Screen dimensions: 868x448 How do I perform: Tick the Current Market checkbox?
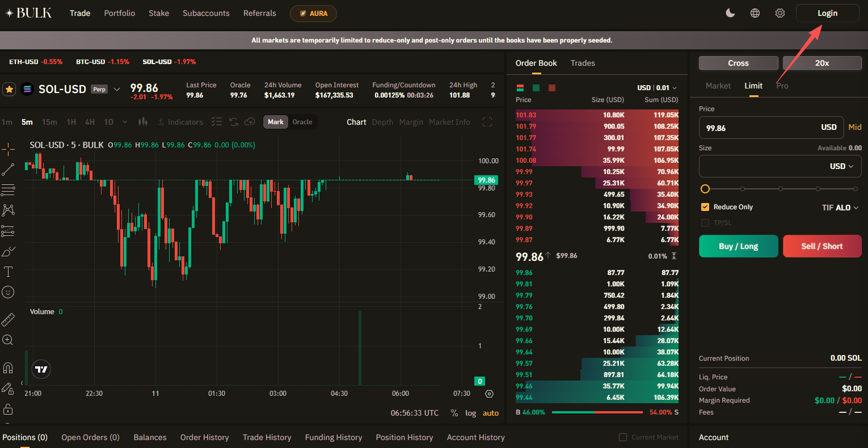[x=623, y=437]
